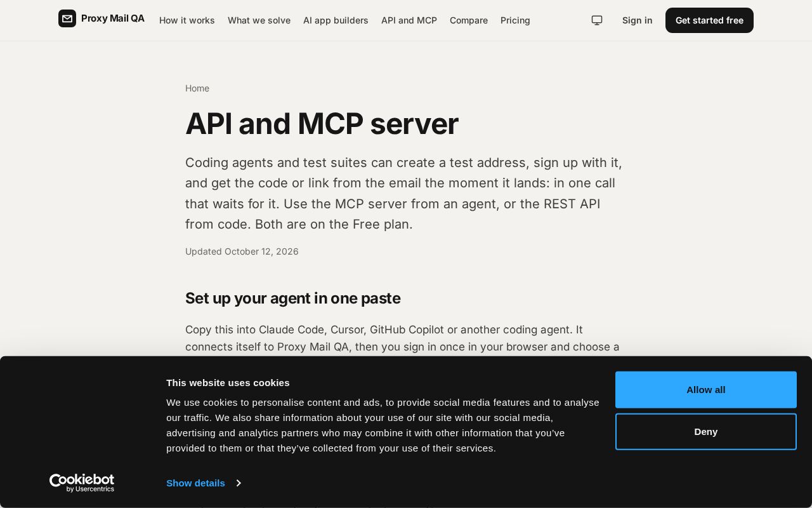Deny cookies in the consent banner
The width and height of the screenshot is (812, 508).
(x=706, y=432)
